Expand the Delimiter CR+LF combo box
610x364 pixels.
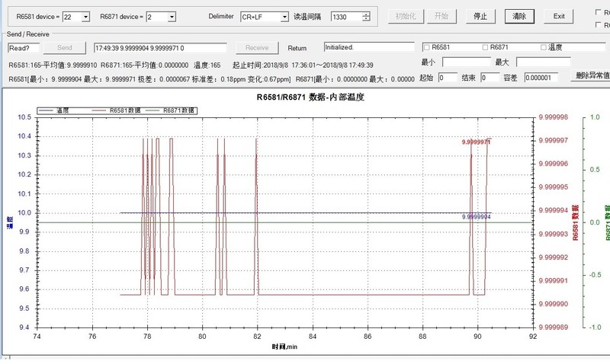pos(284,16)
